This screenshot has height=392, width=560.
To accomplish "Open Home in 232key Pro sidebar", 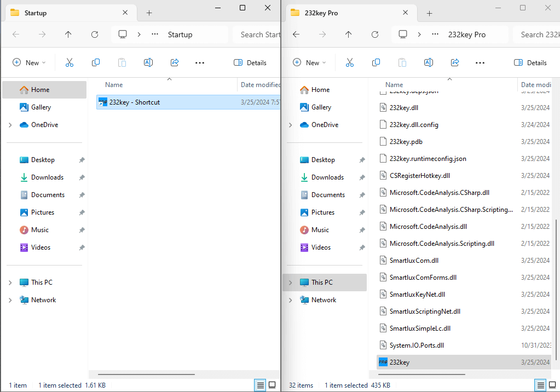I will pos(320,90).
